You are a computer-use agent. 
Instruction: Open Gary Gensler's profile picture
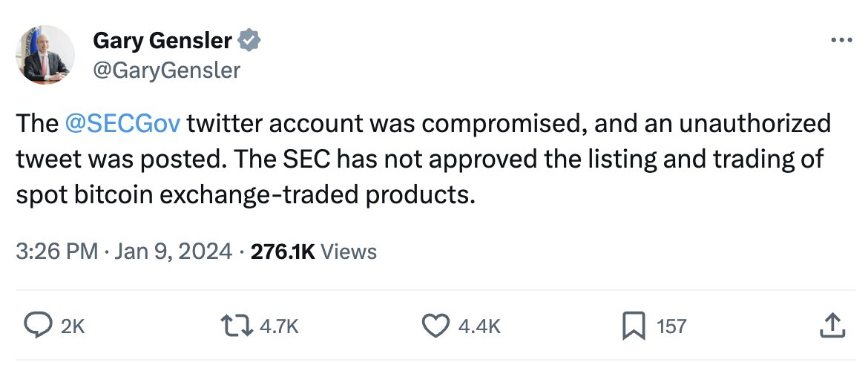pyautogui.click(x=45, y=54)
